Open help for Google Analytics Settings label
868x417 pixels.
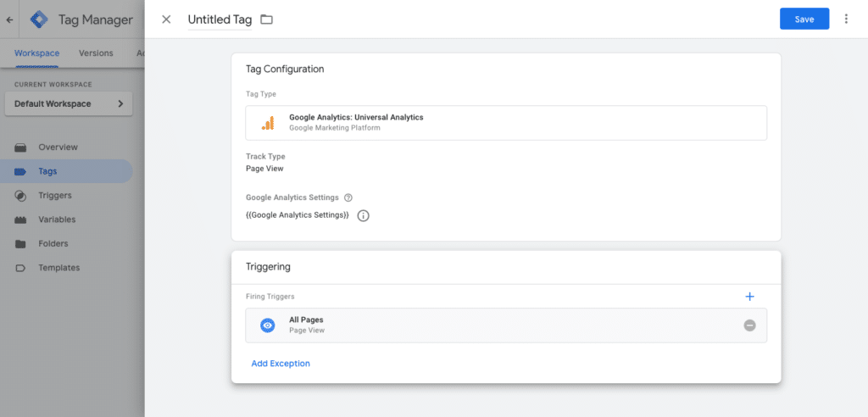pos(348,197)
